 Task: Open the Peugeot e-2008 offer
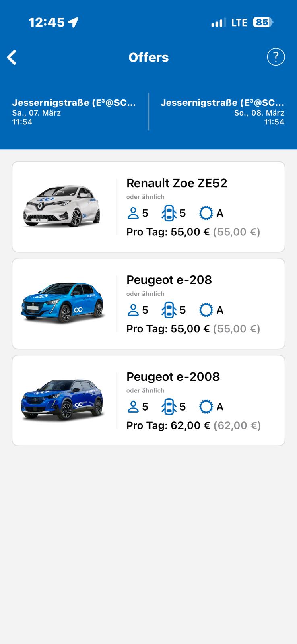(x=173, y=377)
